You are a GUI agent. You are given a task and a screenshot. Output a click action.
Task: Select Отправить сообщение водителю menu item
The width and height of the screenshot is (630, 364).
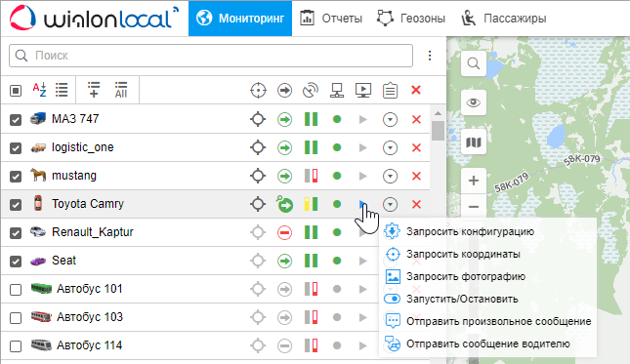pos(488,344)
